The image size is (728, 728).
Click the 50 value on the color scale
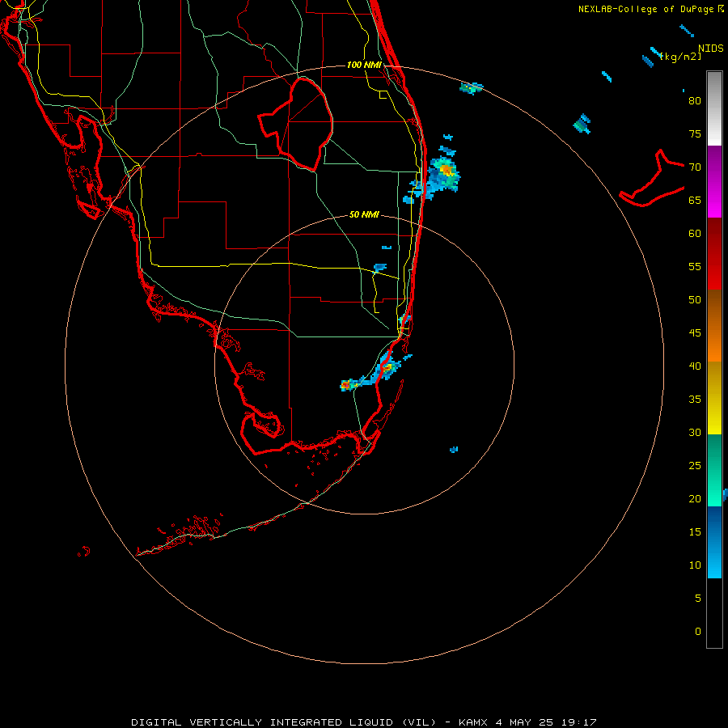click(695, 300)
